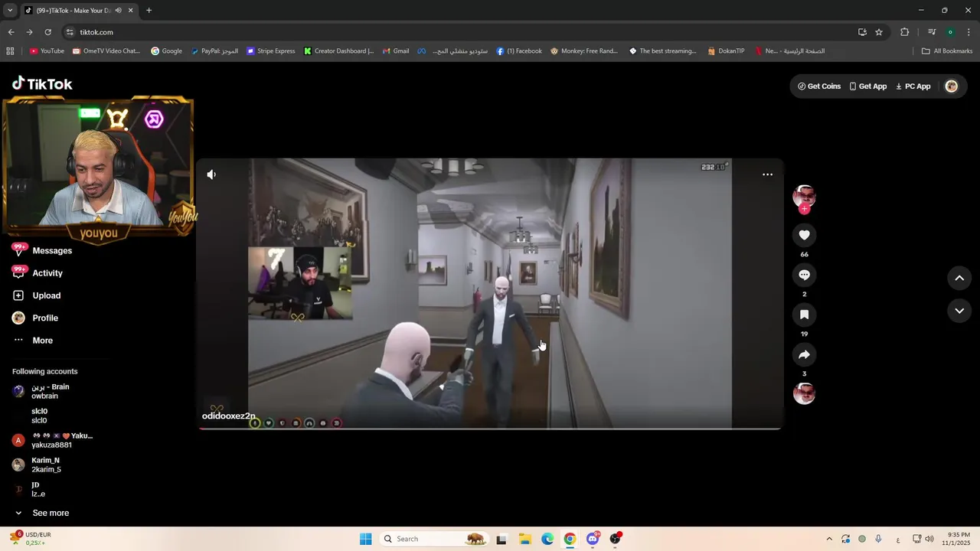Click the taskbar Search box
The height and width of the screenshot is (551, 980).
point(434,539)
